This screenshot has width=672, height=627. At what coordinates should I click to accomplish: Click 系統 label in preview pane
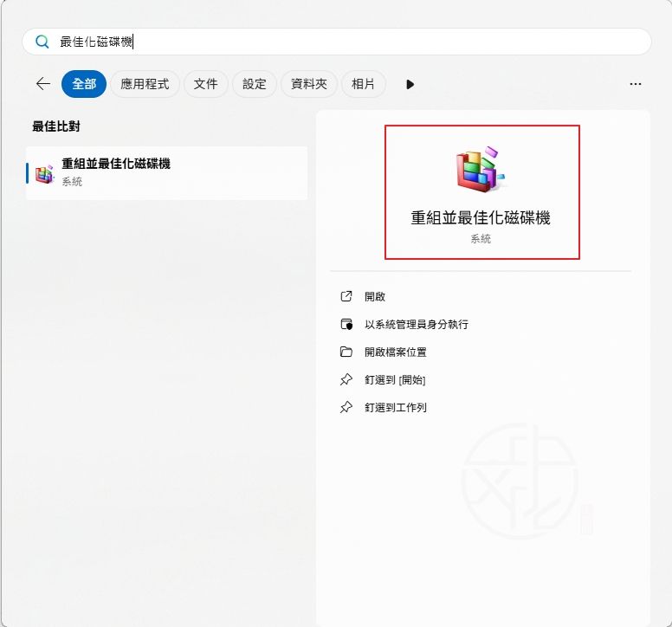pyautogui.click(x=481, y=239)
